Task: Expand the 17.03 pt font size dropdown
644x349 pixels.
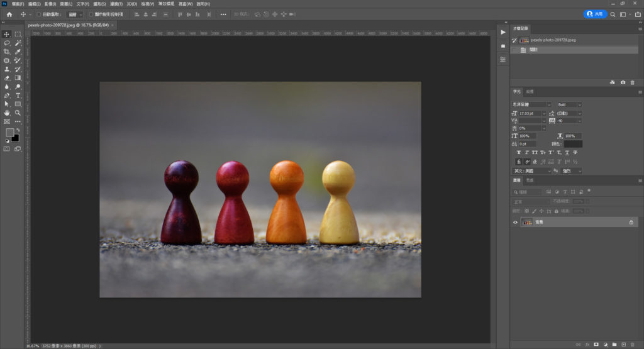Action: pos(544,113)
